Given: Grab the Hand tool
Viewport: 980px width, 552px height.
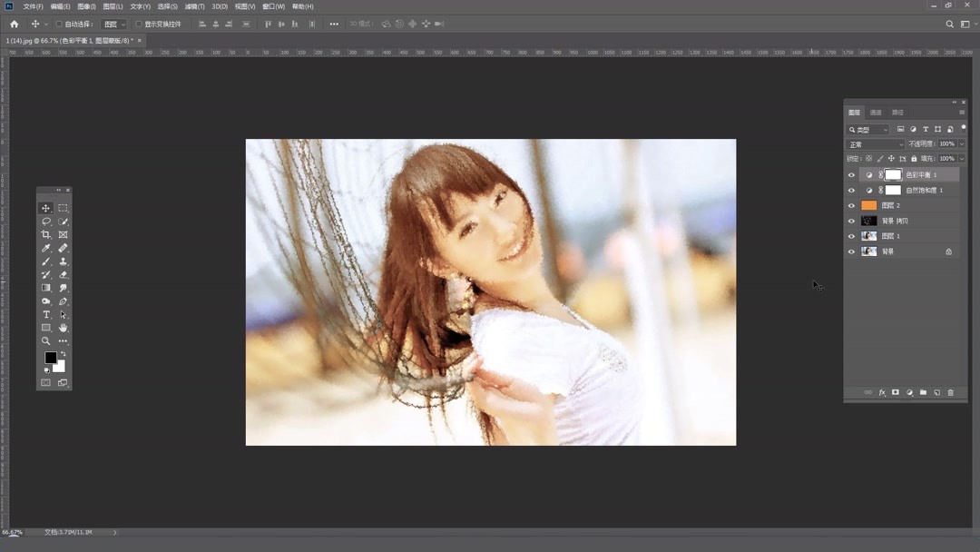Looking at the screenshot, I should click(62, 328).
